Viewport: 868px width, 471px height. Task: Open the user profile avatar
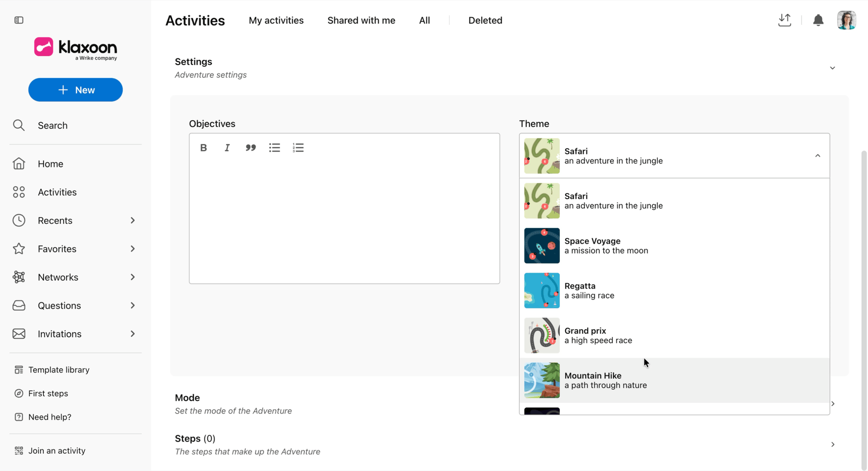(x=846, y=20)
